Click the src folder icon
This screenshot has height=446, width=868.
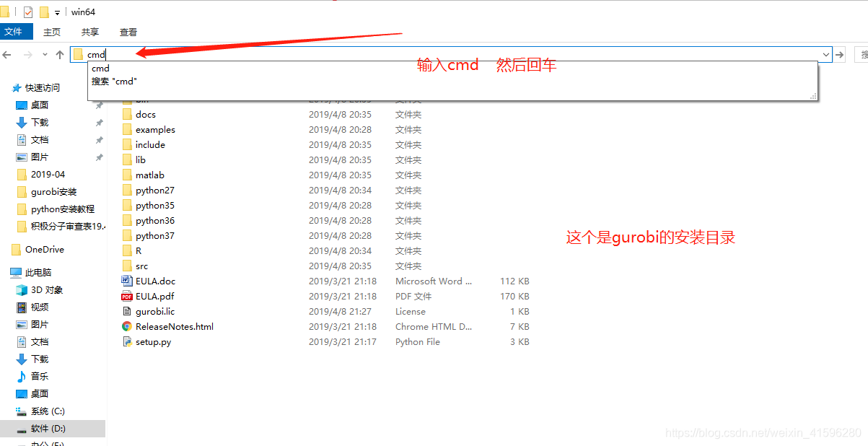[127, 266]
